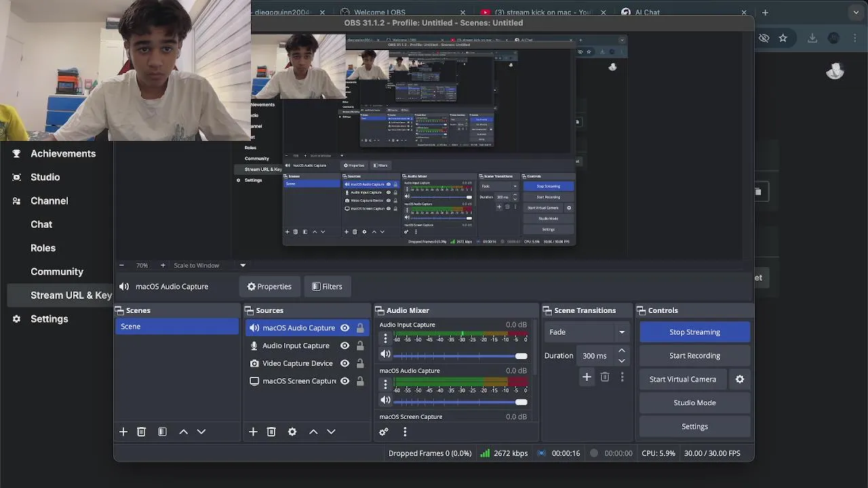
Task: Zoom in the preview with plus icon
Action: [x=163, y=265]
